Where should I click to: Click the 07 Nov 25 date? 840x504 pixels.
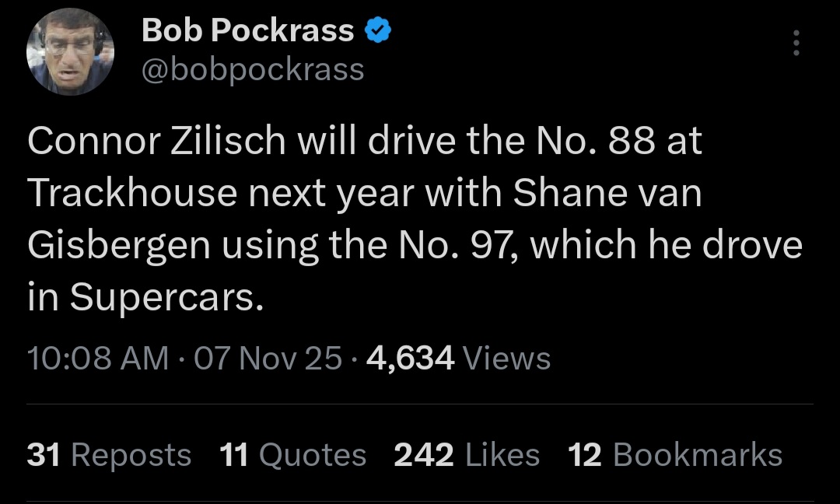[268, 359]
